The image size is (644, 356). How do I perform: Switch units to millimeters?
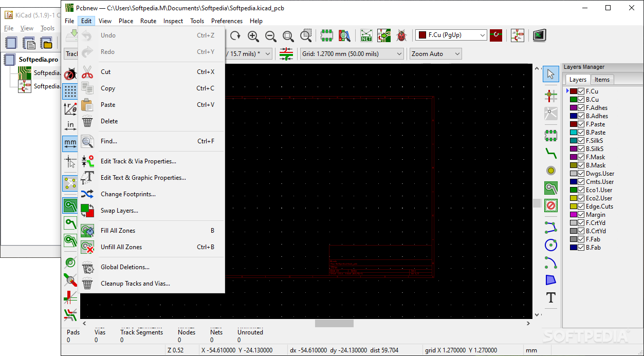tap(70, 143)
